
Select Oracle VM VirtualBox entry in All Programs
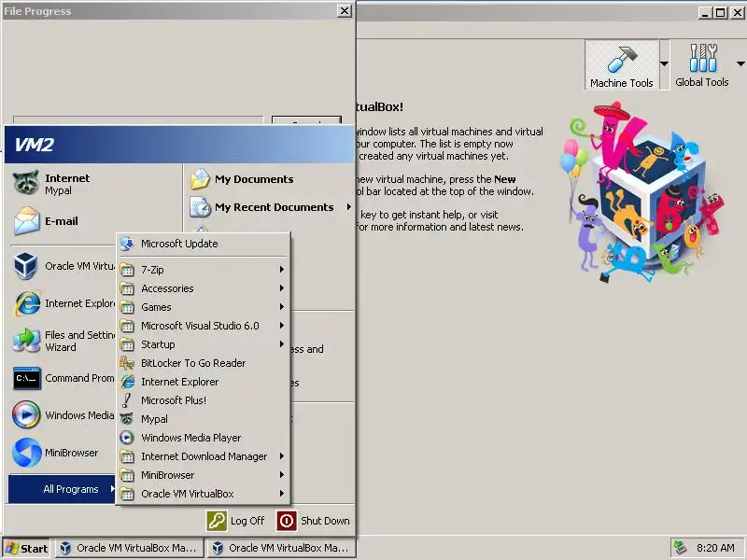click(204, 494)
